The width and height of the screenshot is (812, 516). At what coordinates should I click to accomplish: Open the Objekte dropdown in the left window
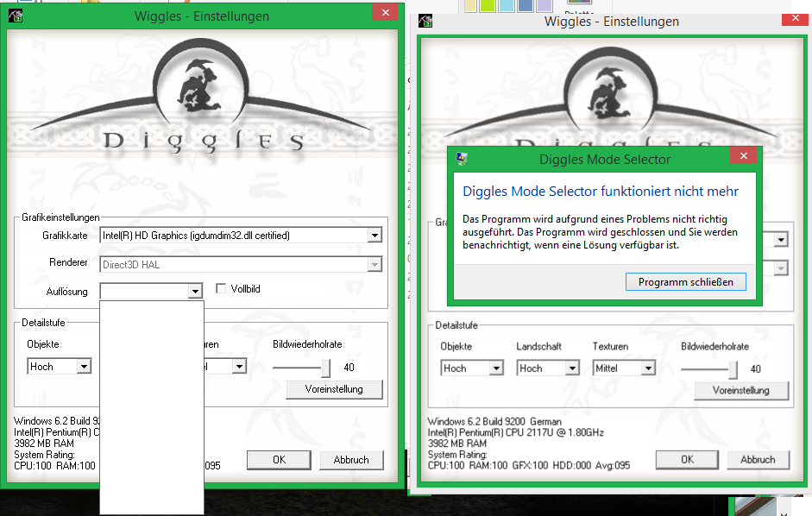point(84,367)
